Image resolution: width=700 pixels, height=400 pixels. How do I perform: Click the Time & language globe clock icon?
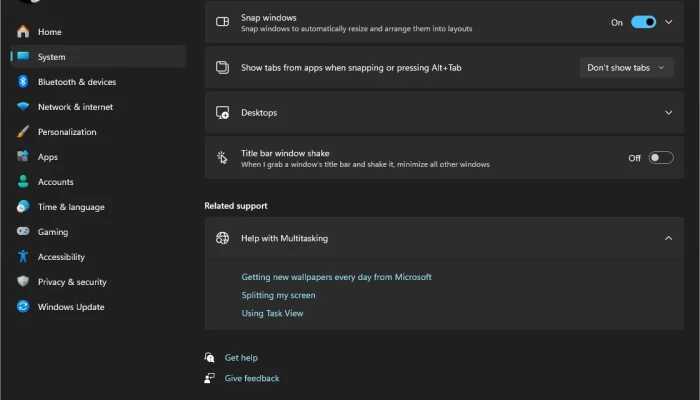(x=23, y=206)
